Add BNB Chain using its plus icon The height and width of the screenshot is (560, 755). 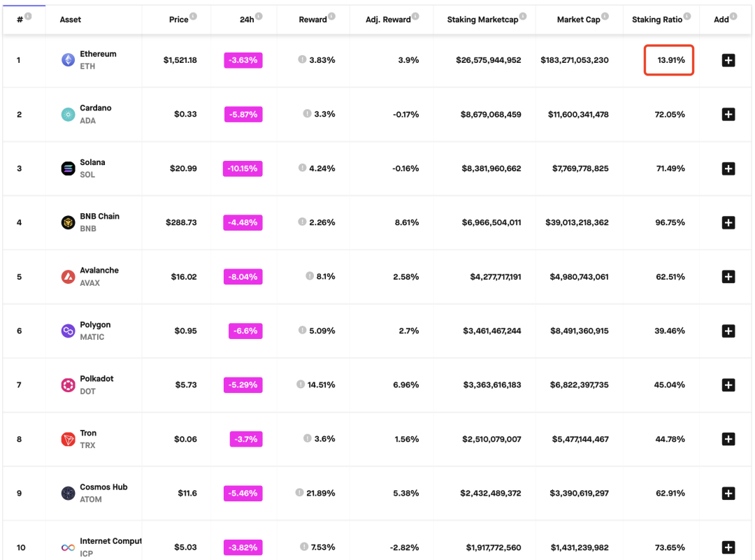(x=728, y=222)
